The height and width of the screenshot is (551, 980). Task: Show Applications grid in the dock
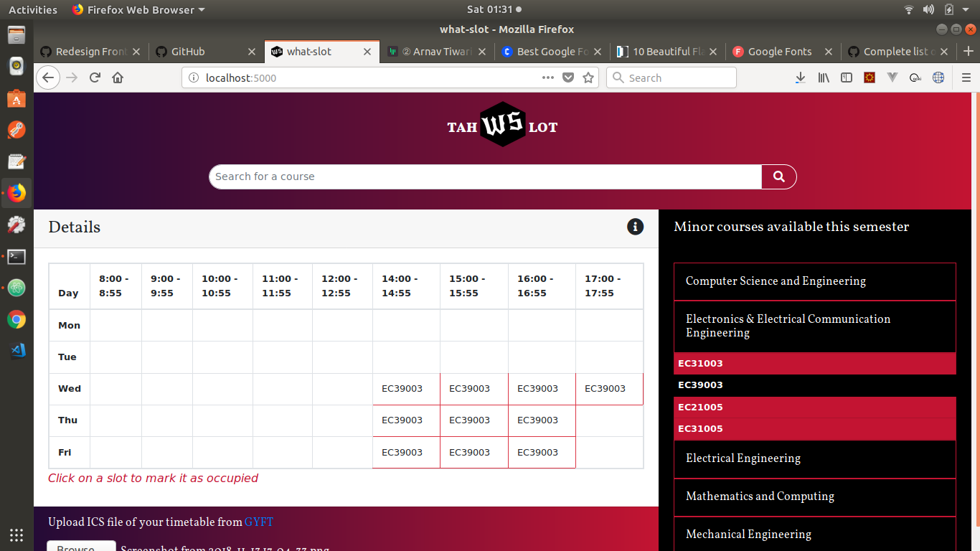click(x=17, y=534)
